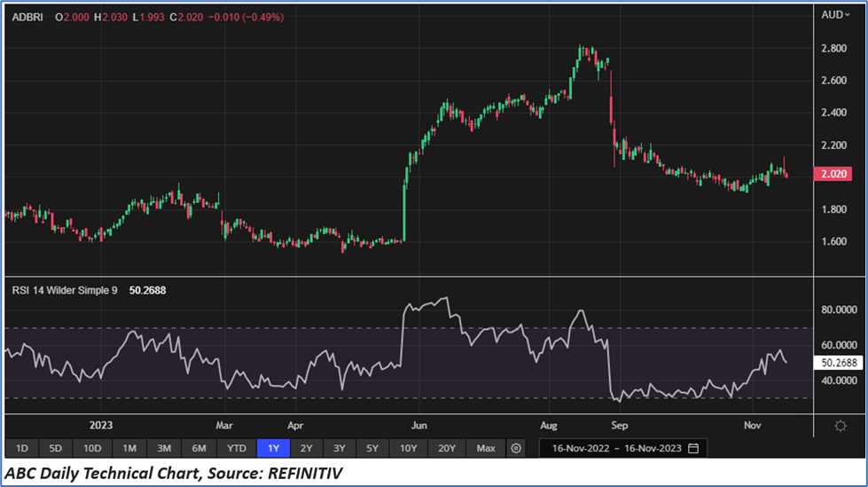868x487 pixels.
Task: Click the open value O2.000
Action: point(72,17)
